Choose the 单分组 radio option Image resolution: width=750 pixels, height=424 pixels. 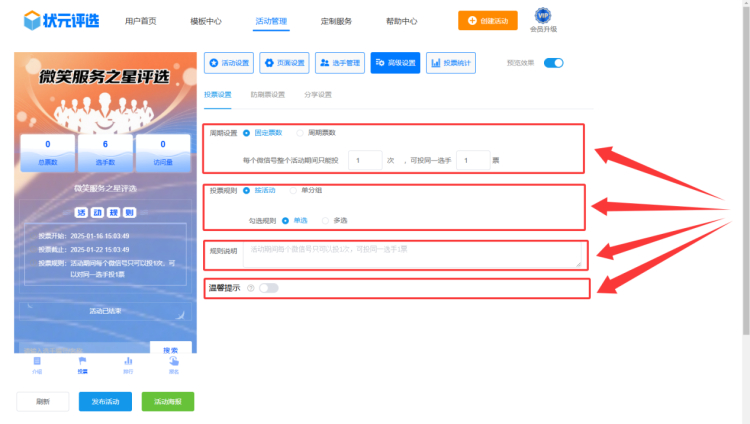click(x=293, y=190)
